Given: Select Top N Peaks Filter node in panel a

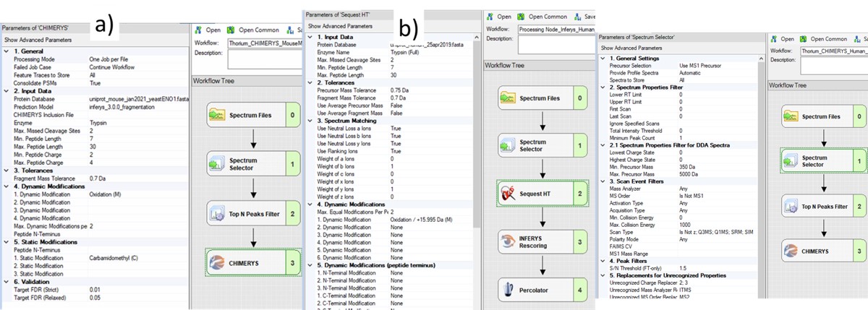Looking at the screenshot, I should [x=252, y=214].
